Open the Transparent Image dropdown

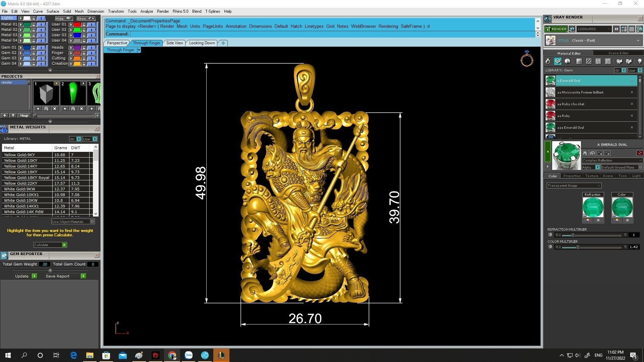[x=574, y=186]
